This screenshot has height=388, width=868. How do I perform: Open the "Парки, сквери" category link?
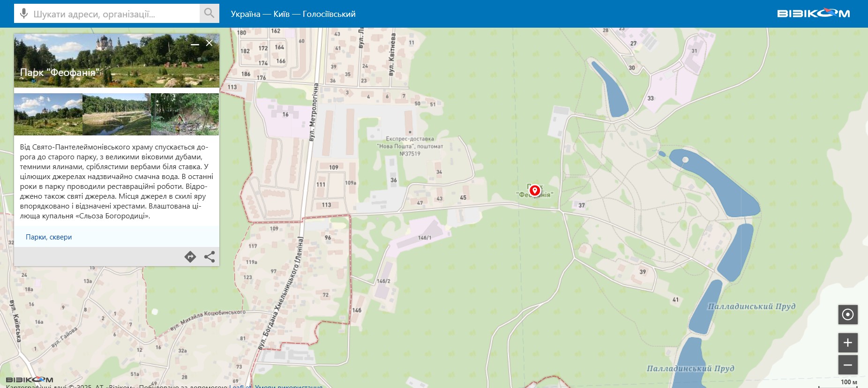tap(49, 237)
